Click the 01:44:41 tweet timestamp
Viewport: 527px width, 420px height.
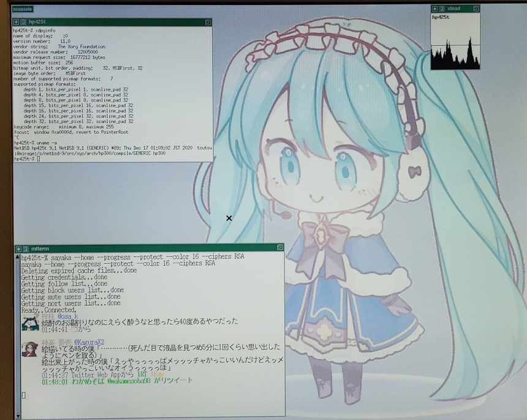pyautogui.click(x=55, y=329)
